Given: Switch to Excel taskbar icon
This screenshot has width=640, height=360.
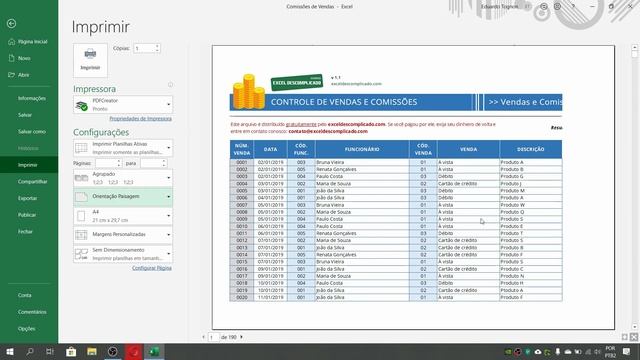Looking at the screenshot, I should [x=154, y=351].
